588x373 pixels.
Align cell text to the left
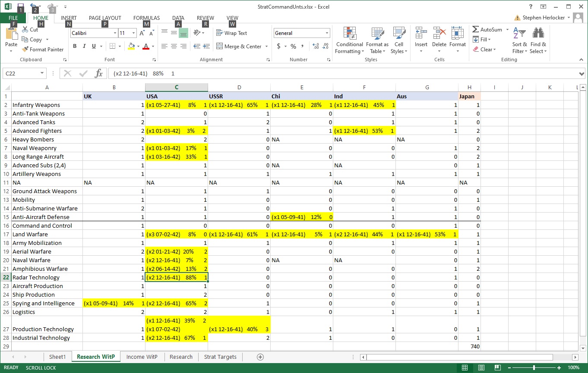(x=164, y=46)
